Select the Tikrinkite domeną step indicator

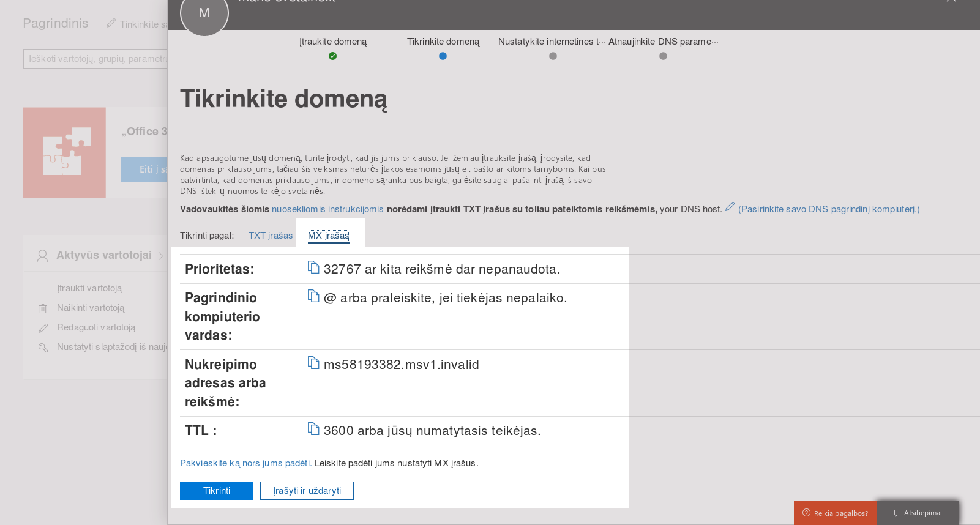443,56
